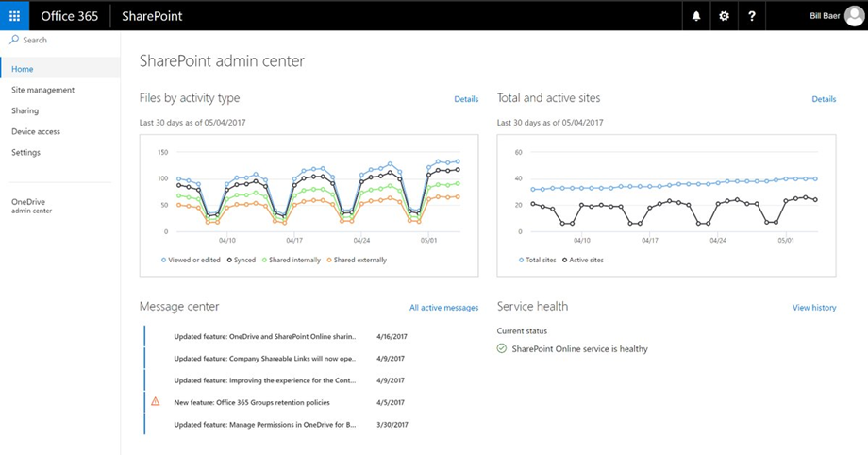The width and height of the screenshot is (868, 455).
Task: Click the Bill Baer user name
Action: [x=825, y=16]
